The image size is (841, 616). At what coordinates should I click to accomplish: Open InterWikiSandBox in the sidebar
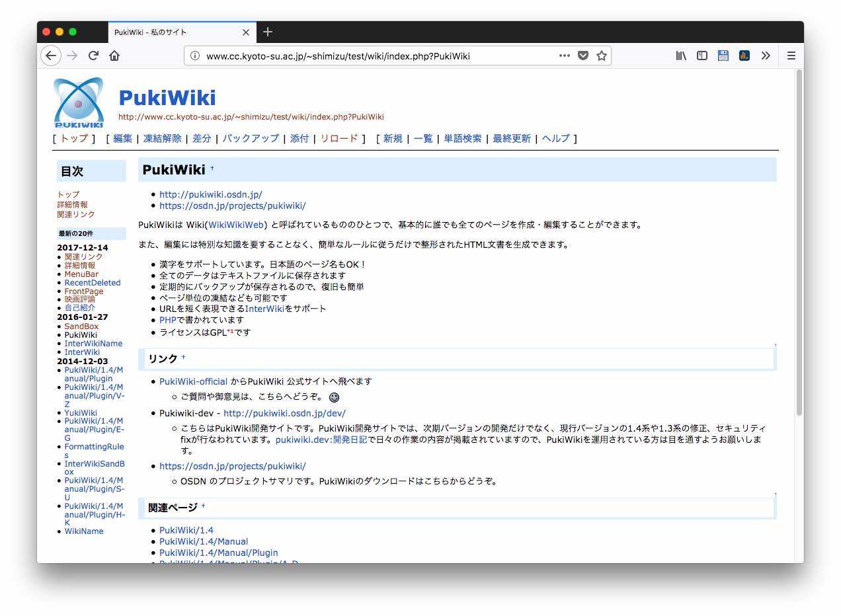(x=95, y=468)
